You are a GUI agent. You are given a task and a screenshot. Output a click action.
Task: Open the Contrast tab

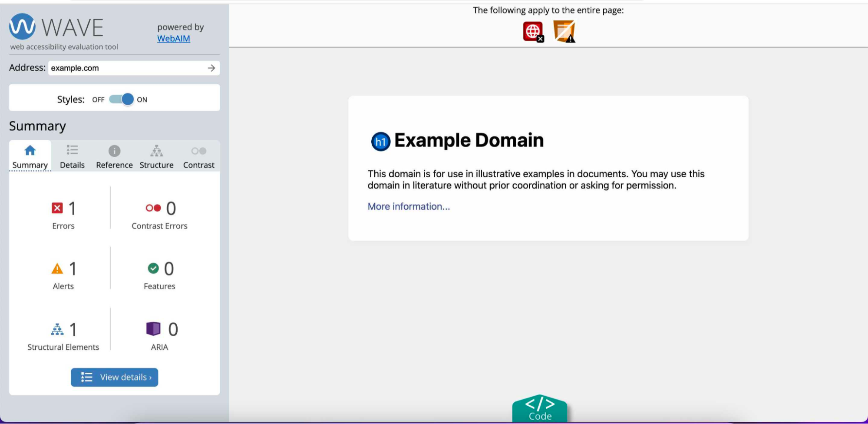pos(199,156)
